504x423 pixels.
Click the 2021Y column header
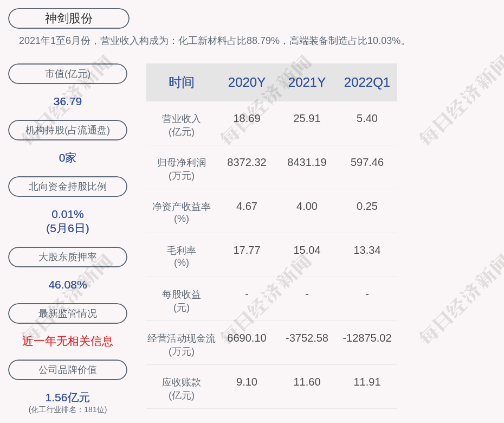[307, 82]
